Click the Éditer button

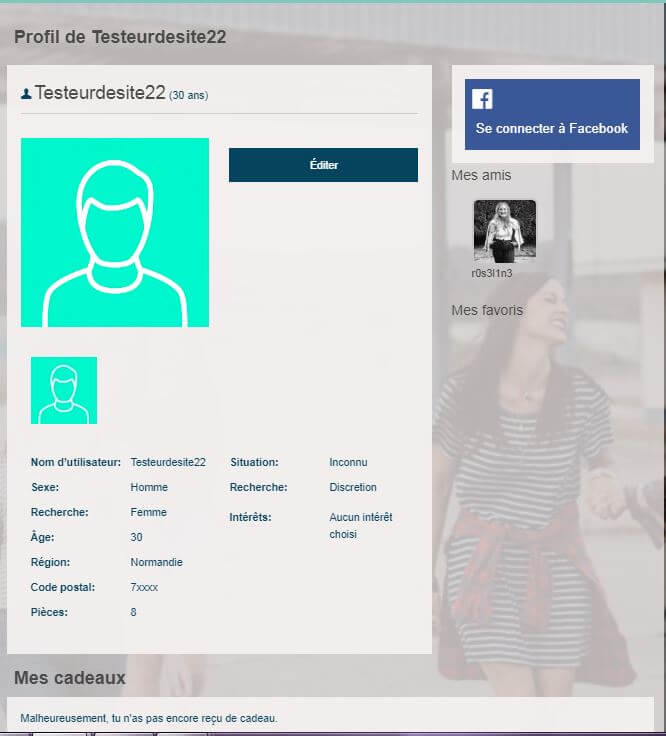click(x=323, y=165)
